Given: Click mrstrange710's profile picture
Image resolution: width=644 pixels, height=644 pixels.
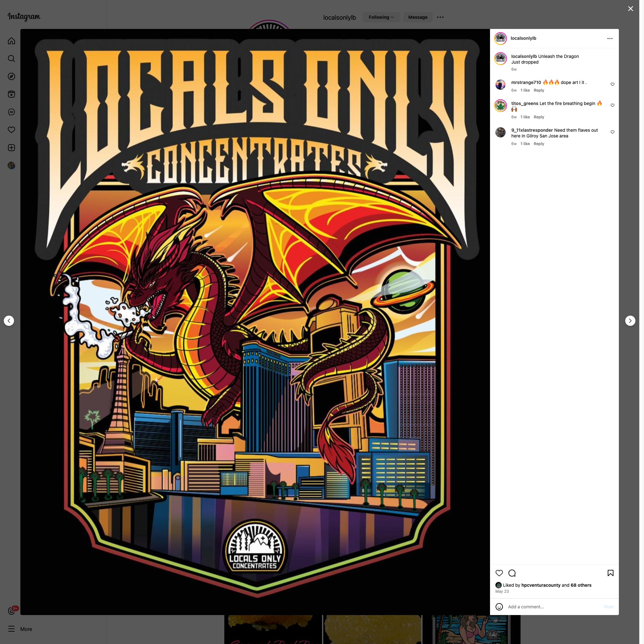Looking at the screenshot, I should [x=500, y=84].
